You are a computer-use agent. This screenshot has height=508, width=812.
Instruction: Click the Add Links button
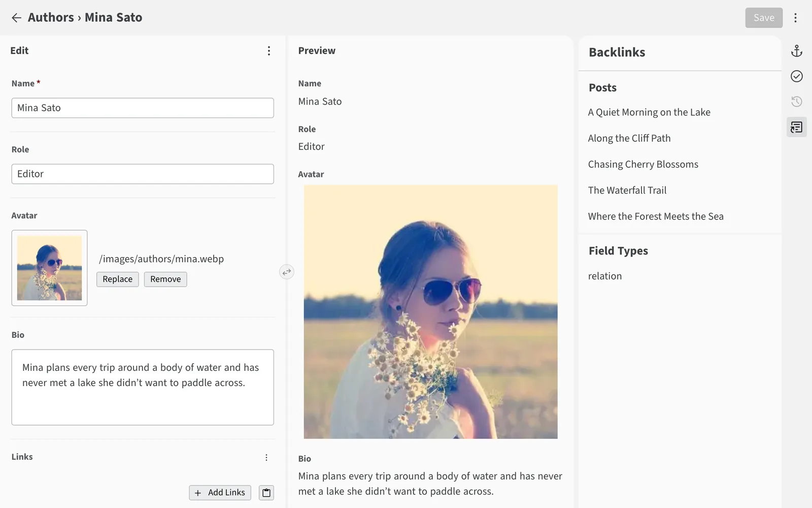[x=220, y=493]
